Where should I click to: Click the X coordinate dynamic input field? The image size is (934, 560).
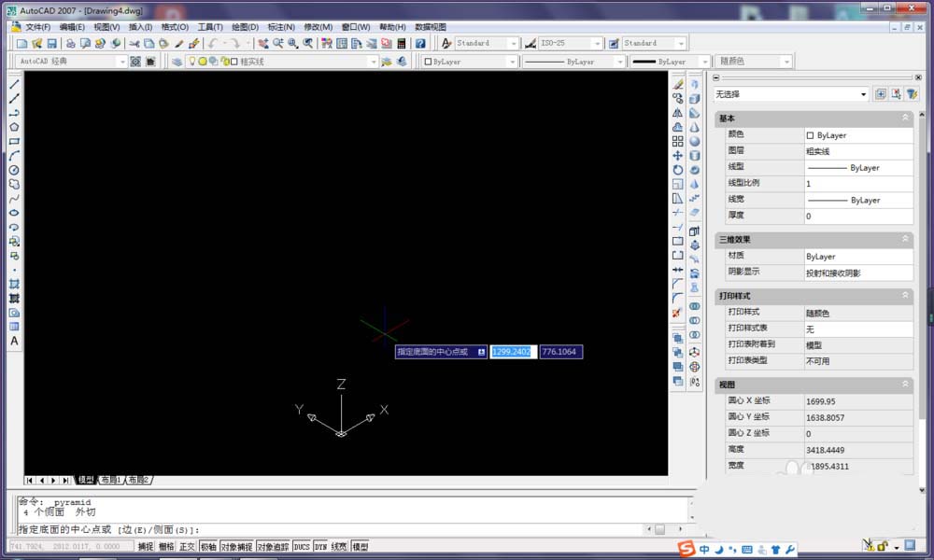tap(513, 352)
